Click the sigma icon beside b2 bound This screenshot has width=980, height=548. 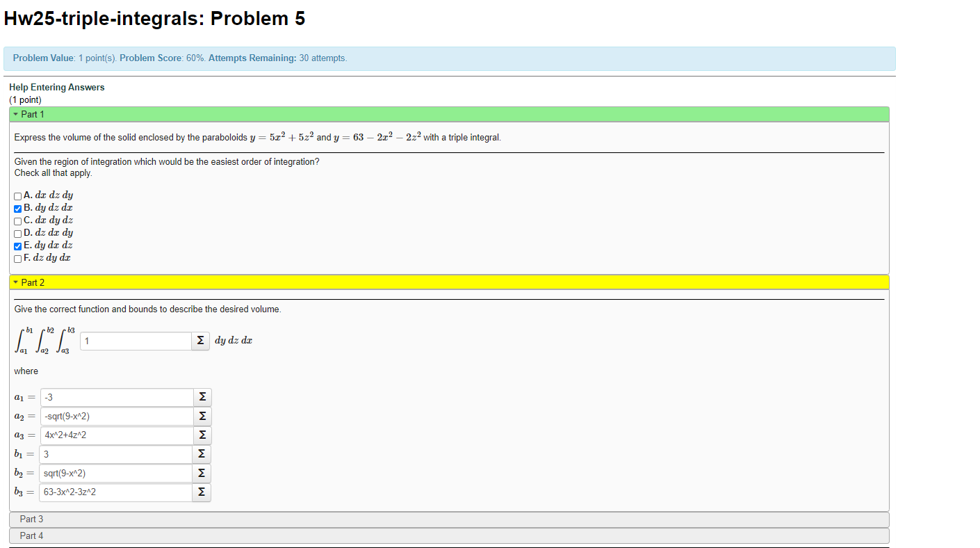[x=202, y=473]
